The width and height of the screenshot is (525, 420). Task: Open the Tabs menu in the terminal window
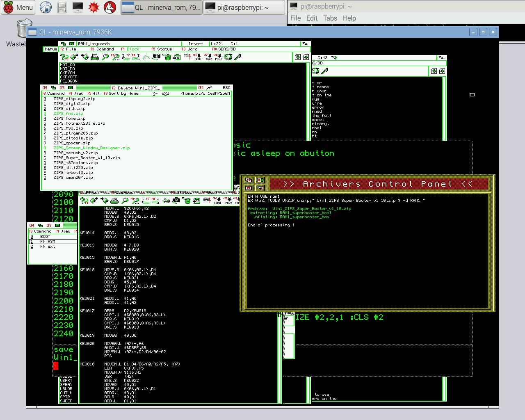coord(330,18)
